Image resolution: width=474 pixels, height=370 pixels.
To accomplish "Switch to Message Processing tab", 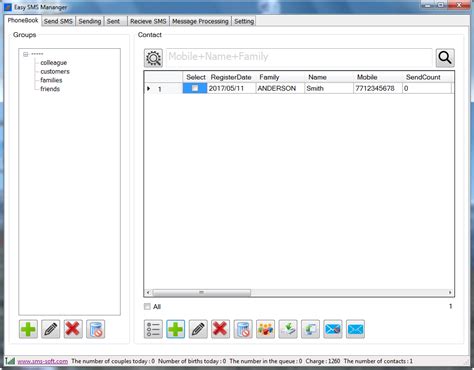I will point(200,21).
